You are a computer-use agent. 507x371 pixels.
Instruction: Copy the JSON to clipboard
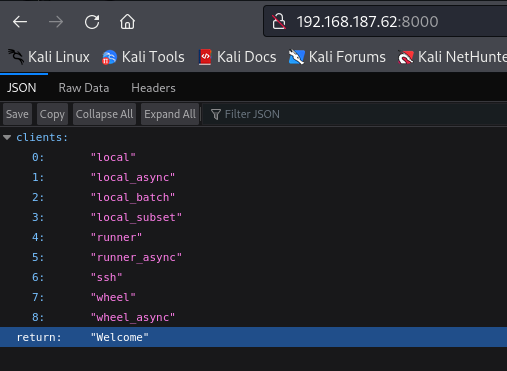pos(52,114)
